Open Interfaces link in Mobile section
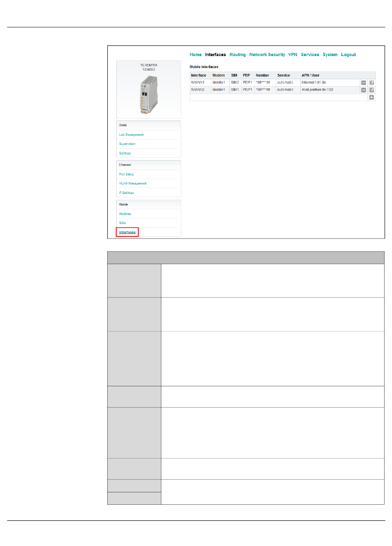Image resolution: width=392 pixels, height=546 pixels. coord(127,232)
